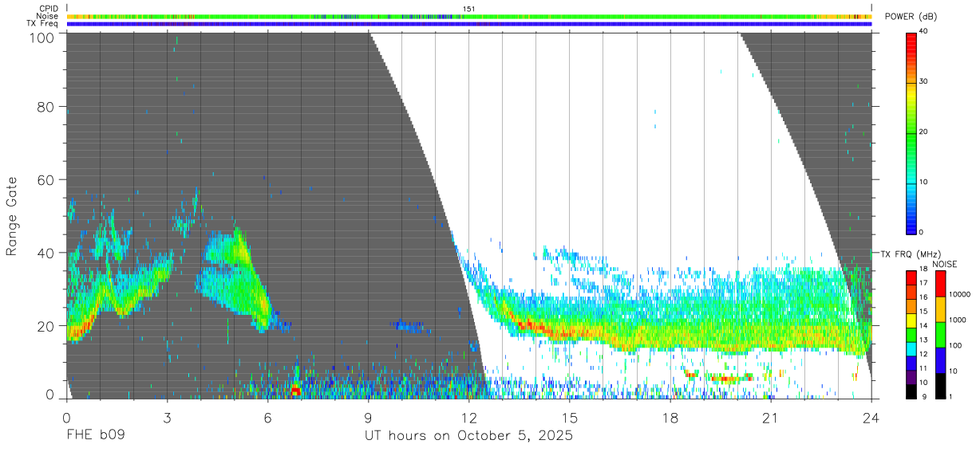Click the y-axis range gate label '20'
980x452 pixels.
tap(47, 325)
